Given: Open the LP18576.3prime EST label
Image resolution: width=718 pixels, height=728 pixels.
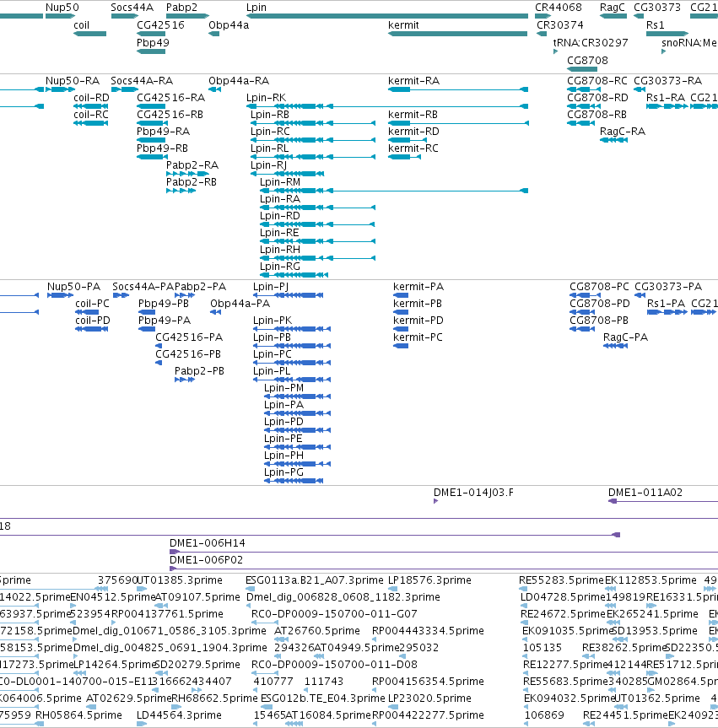Looking at the screenshot, I should [429, 580].
